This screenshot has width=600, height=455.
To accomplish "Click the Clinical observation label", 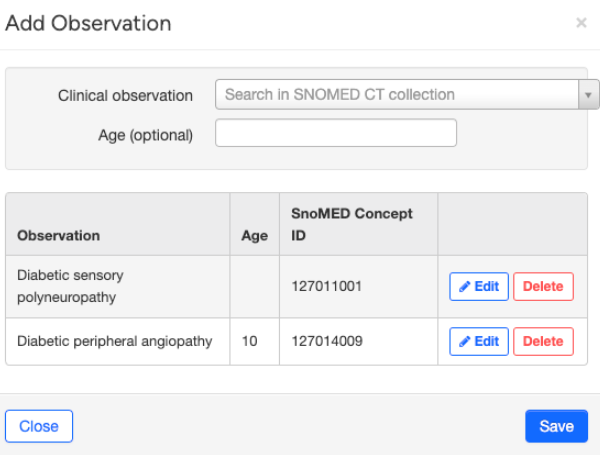I will point(125,95).
